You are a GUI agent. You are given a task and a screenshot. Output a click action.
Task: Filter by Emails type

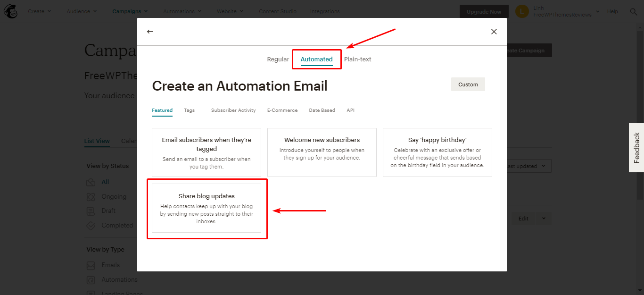(111, 265)
